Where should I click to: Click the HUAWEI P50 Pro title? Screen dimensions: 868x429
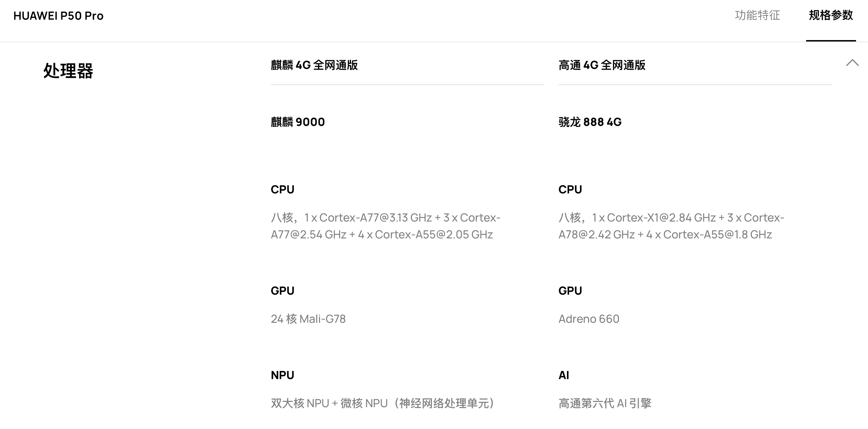pos(58,16)
